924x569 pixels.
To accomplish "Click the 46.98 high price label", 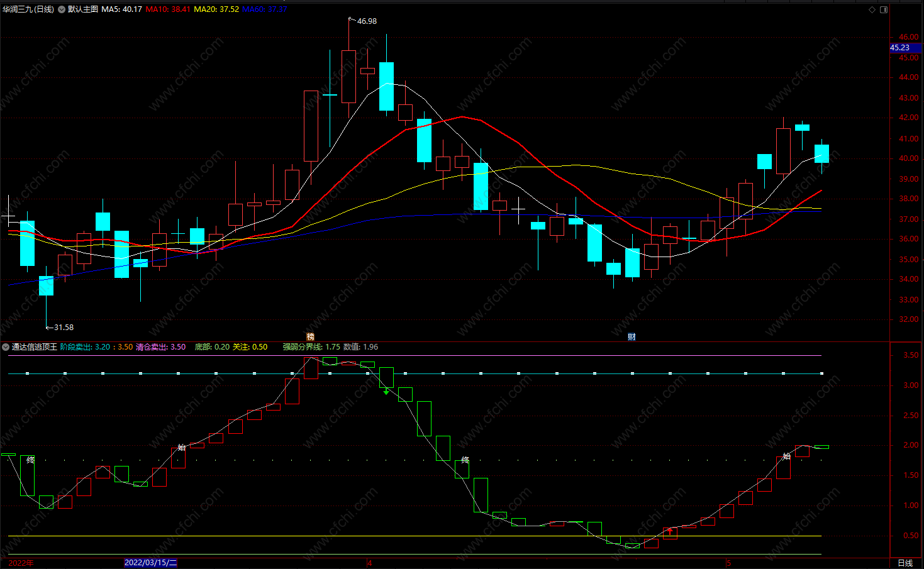I will tap(367, 21).
